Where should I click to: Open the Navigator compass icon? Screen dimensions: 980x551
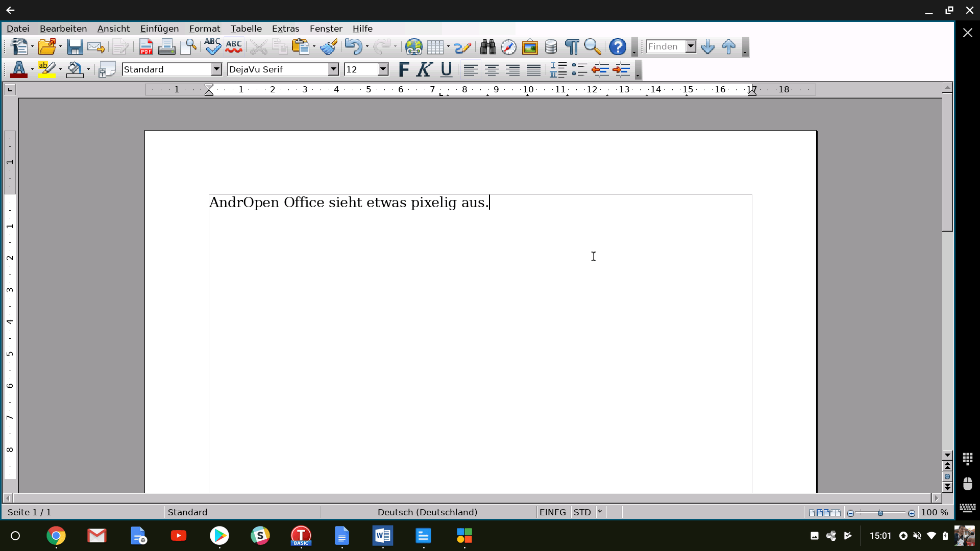(509, 47)
